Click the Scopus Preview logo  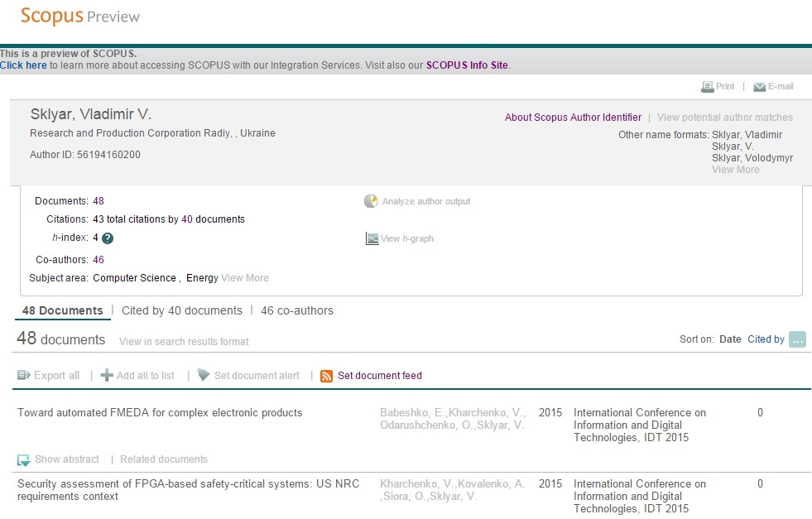(80, 16)
